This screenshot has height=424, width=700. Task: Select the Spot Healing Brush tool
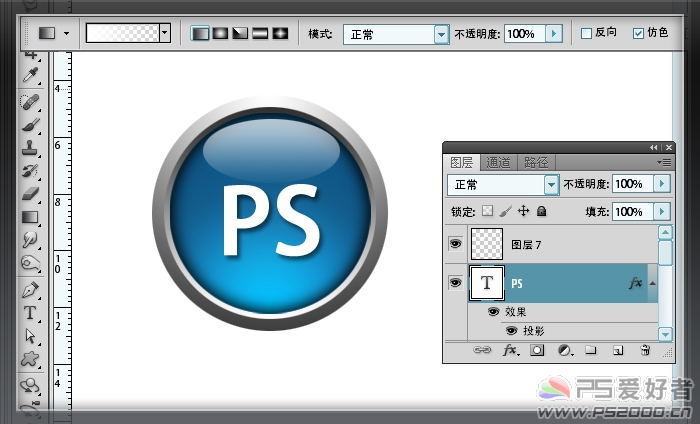pyautogui.click(x=30, y=102)
